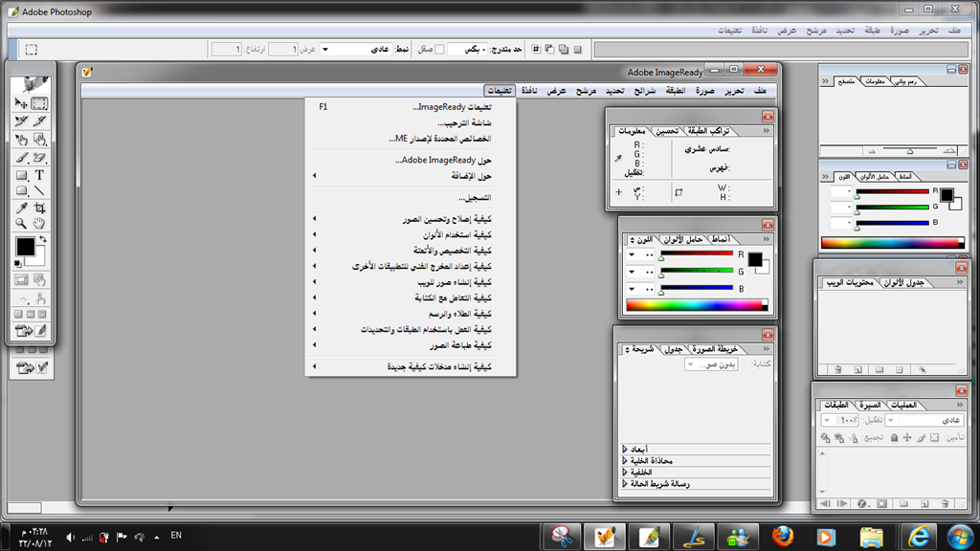The image size is (980, 551).
Task: Click the volume speaker tray icon
Action: (x=70, y=537)
